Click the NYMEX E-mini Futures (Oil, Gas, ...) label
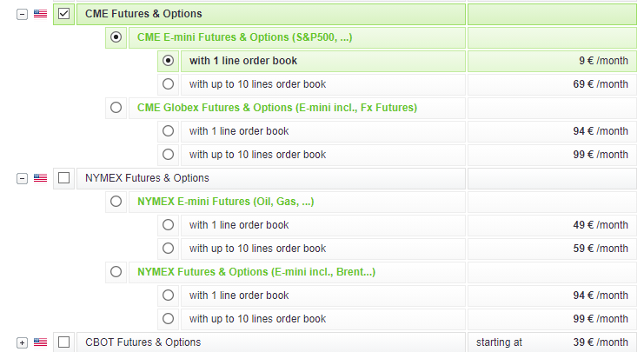 [225, 202]
